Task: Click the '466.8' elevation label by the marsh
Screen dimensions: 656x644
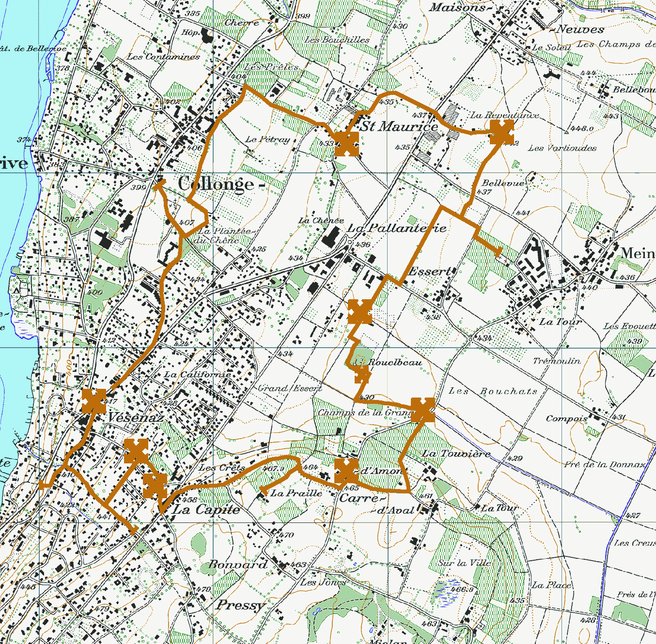Action: 462,589
